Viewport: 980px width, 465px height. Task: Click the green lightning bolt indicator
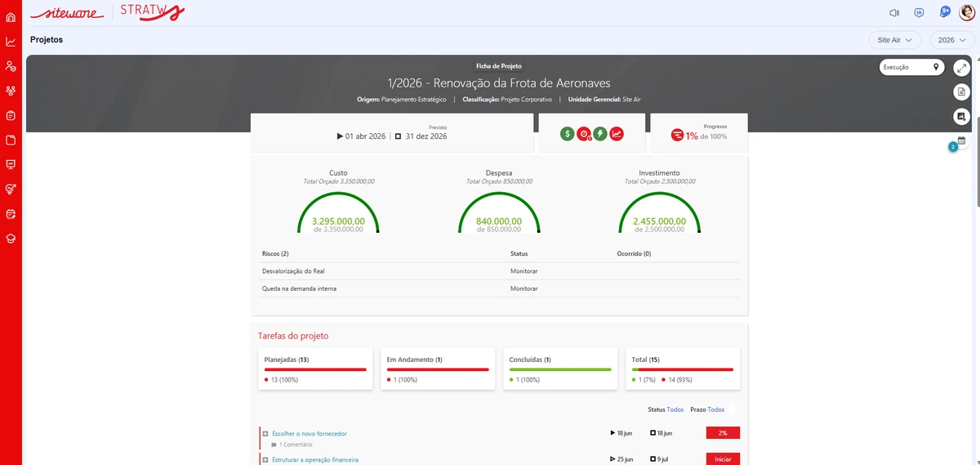[x=600, y=134]
